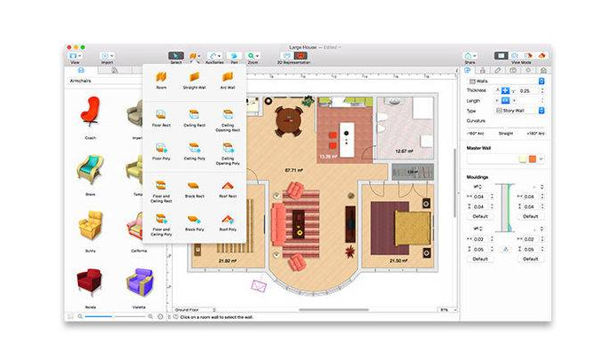Select the Block Poly tool

(x=194, y=221)
